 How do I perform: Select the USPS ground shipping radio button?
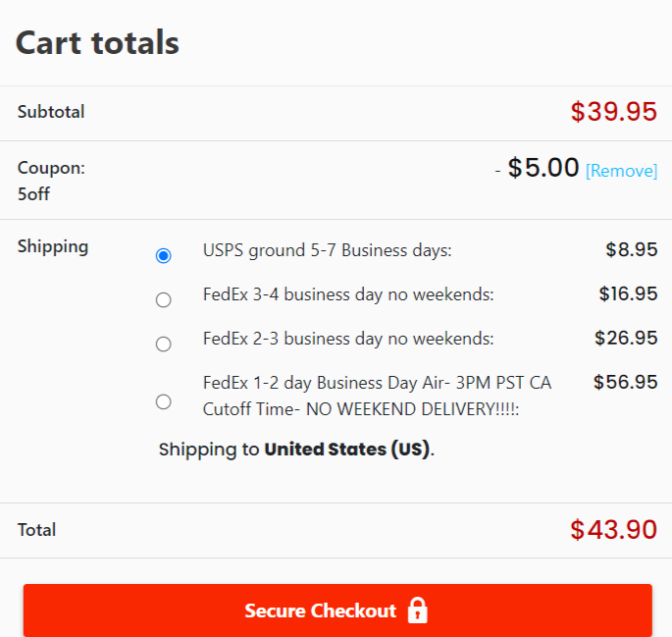(x=164, y=255)
